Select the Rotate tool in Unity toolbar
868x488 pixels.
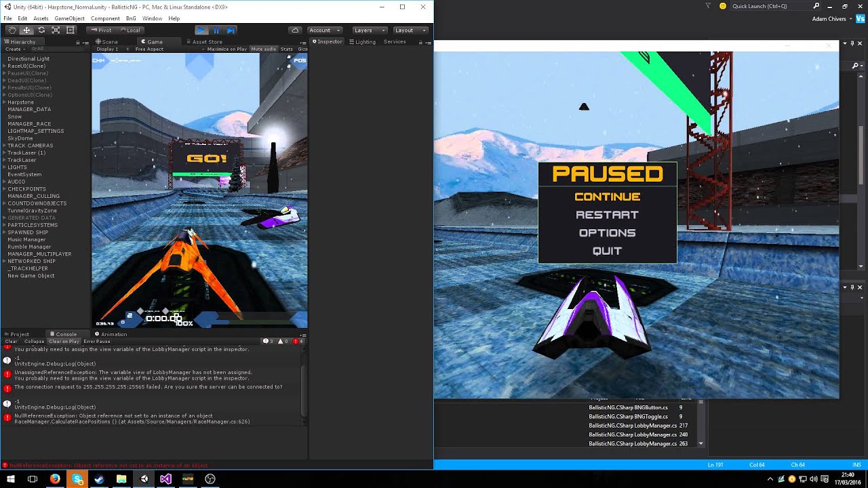coord(41,30)
